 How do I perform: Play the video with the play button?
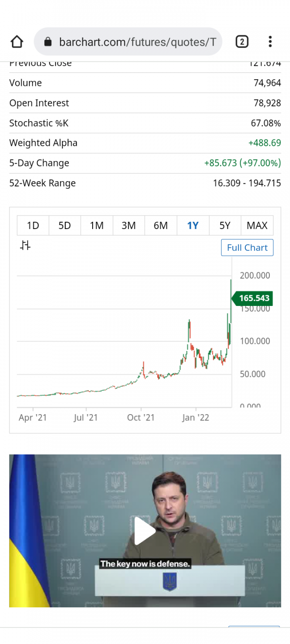point(145,531)
